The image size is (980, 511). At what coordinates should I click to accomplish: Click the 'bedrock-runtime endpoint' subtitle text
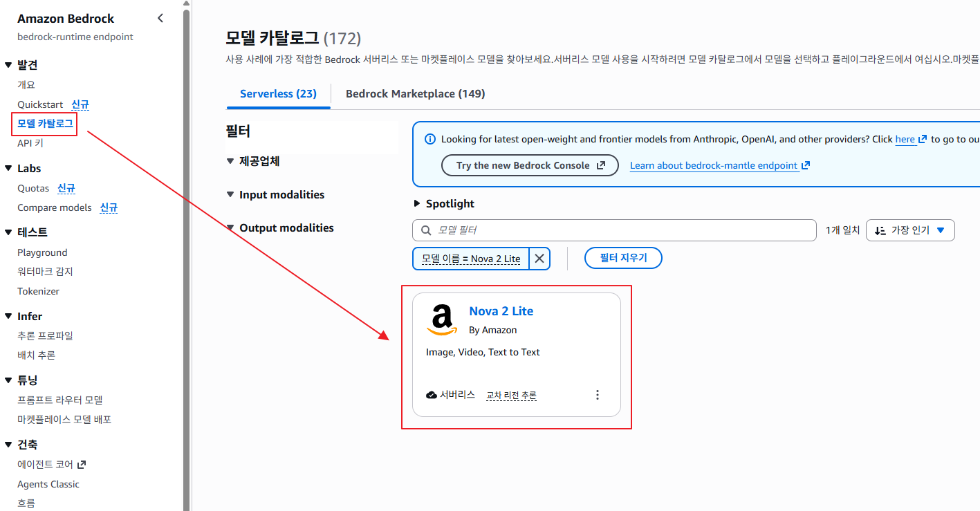coord(75,37)
